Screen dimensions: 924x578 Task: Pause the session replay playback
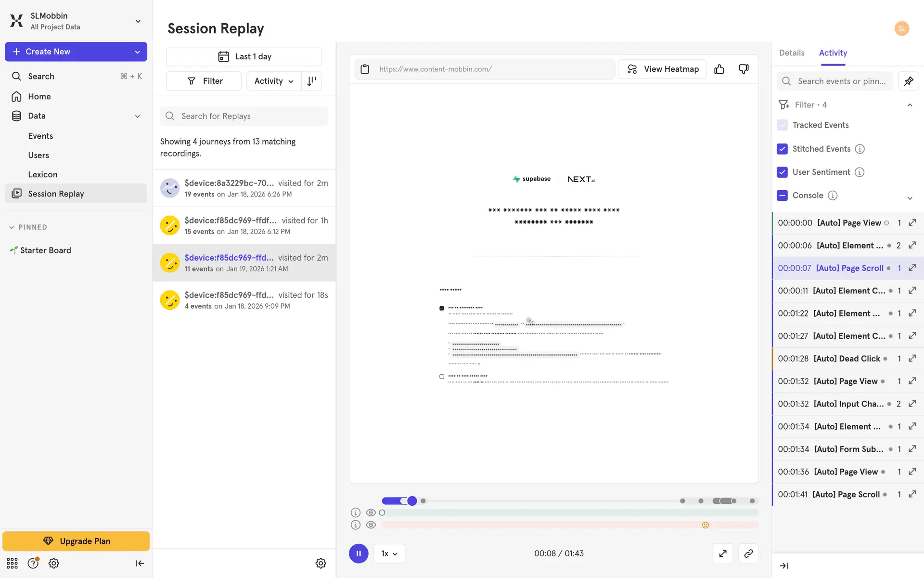(359, 553)
